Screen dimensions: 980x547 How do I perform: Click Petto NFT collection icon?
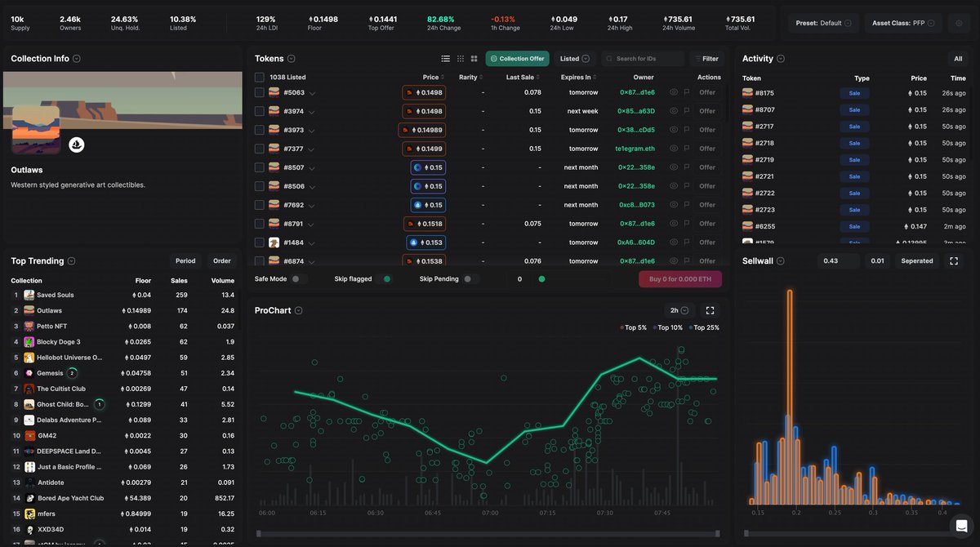click(29, 326)
